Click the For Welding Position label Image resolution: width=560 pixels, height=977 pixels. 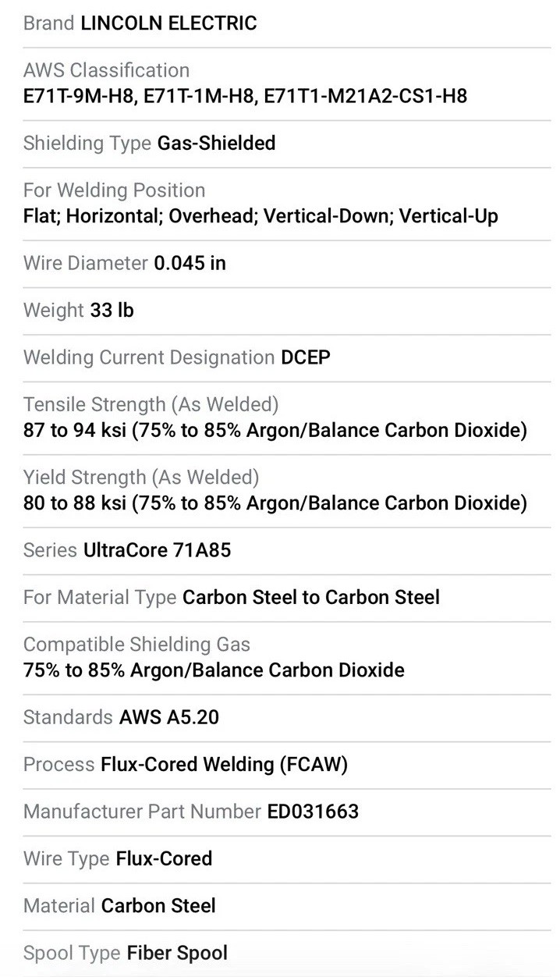(x=115, y=190)
